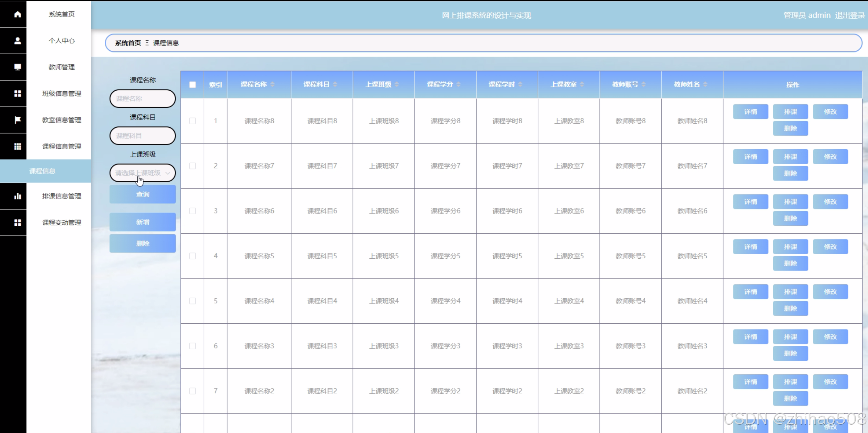Sort by the 课程学分 column arrows

pyautogui.click(x=458, y=84)
